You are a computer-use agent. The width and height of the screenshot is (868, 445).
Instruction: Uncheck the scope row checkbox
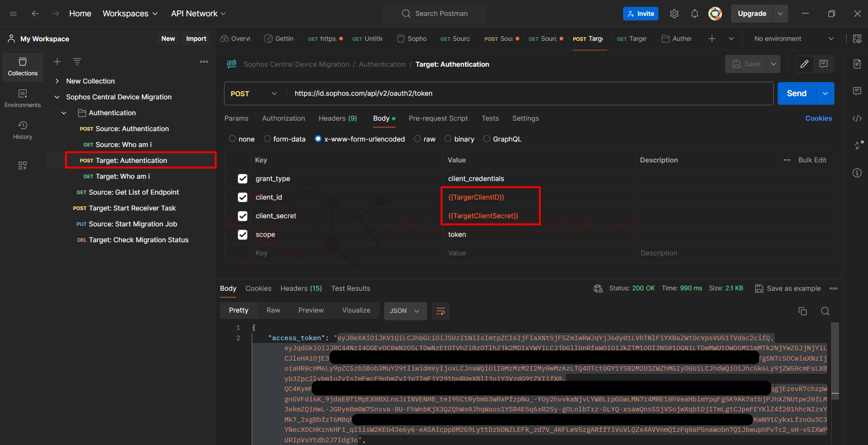[243, 235]
